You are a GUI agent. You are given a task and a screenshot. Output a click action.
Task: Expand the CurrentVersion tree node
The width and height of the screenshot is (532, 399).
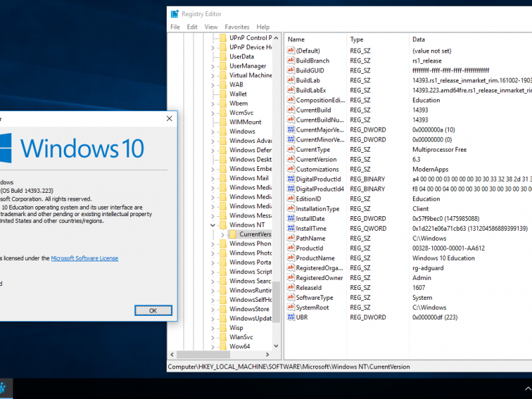tap(223, 235)
